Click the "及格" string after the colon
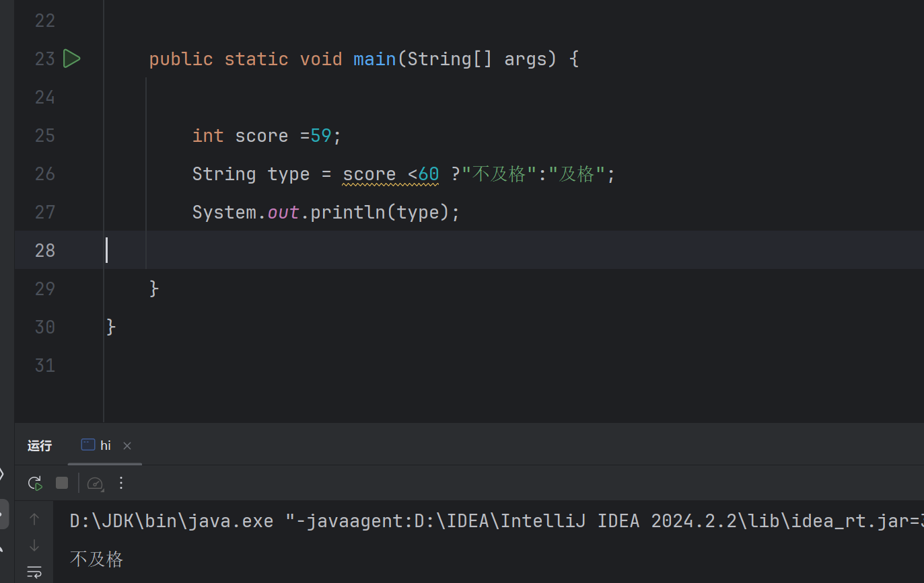Image resolution: width=924 pixels, height=583 pixels. (x=577, y=174)
